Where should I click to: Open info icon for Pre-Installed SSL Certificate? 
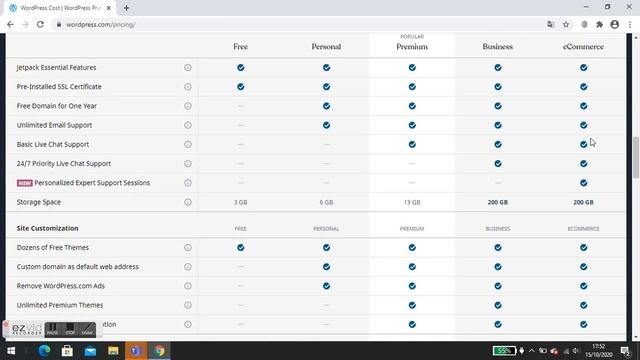pos(188,87)
